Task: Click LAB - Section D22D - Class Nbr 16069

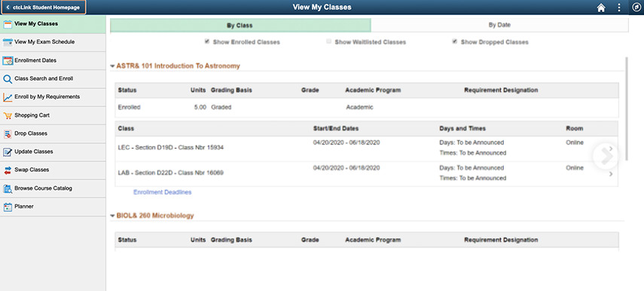Action: [170, 173]
